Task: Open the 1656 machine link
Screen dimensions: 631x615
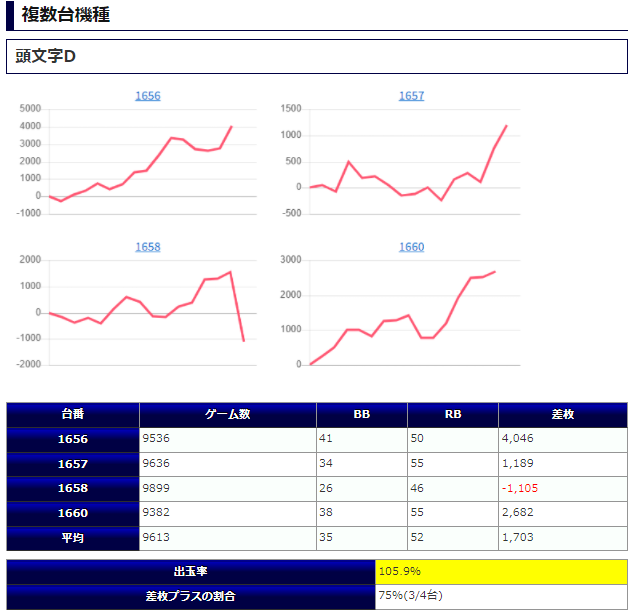Action: pos(148,96)
